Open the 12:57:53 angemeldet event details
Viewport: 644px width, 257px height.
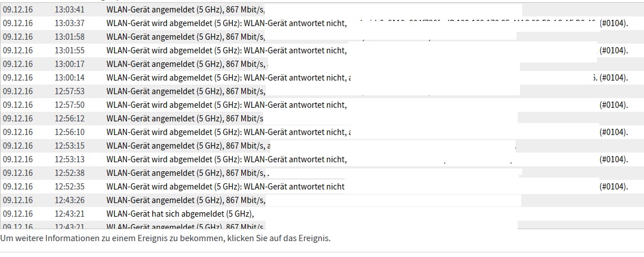click(x=185, y=91)
